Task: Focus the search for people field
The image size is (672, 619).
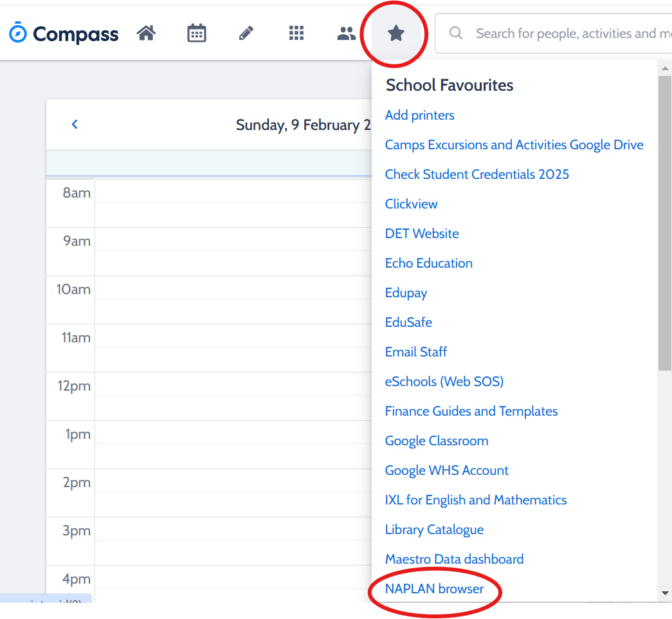Action: pos(553,33)
